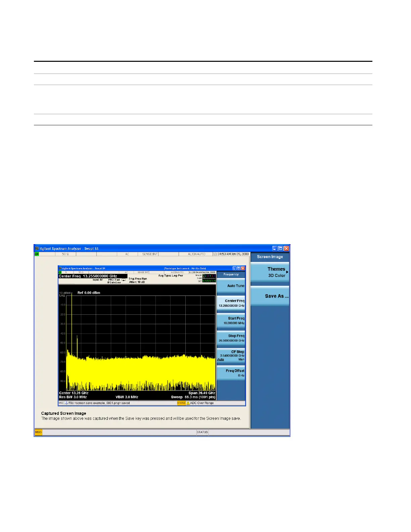
Task: Click the small MSG tag in captured image
Action: 61,403
